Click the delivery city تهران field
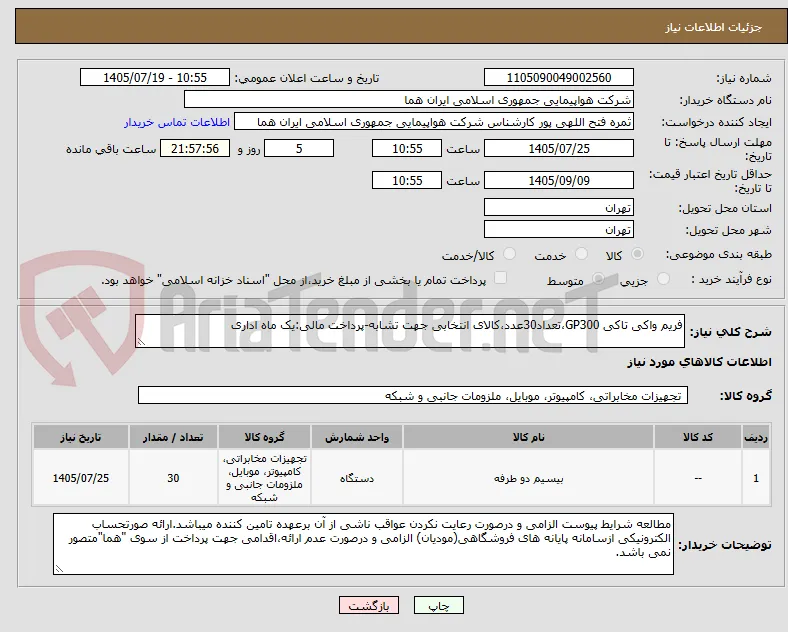 [559, 230]
